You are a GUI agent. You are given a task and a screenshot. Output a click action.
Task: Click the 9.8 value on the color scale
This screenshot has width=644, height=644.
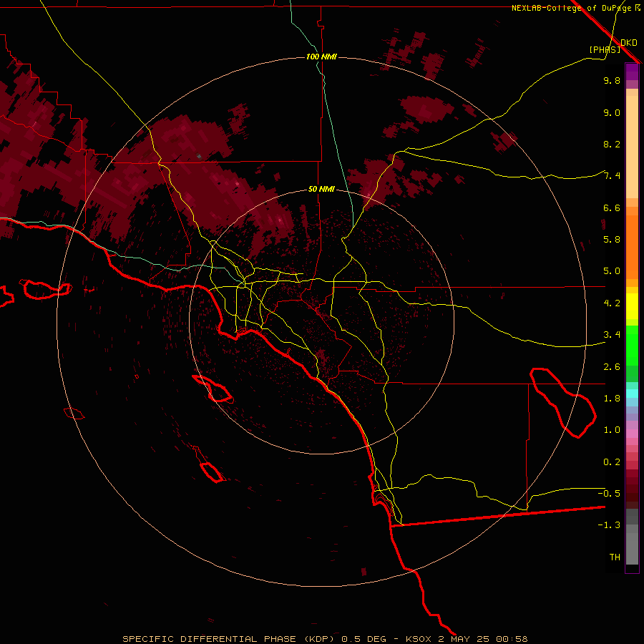click(612, 80)
